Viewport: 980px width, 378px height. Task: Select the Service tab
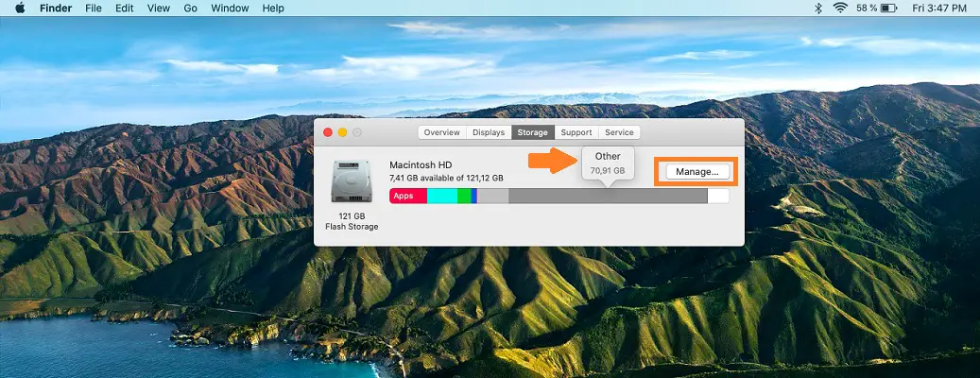(619, 132)
